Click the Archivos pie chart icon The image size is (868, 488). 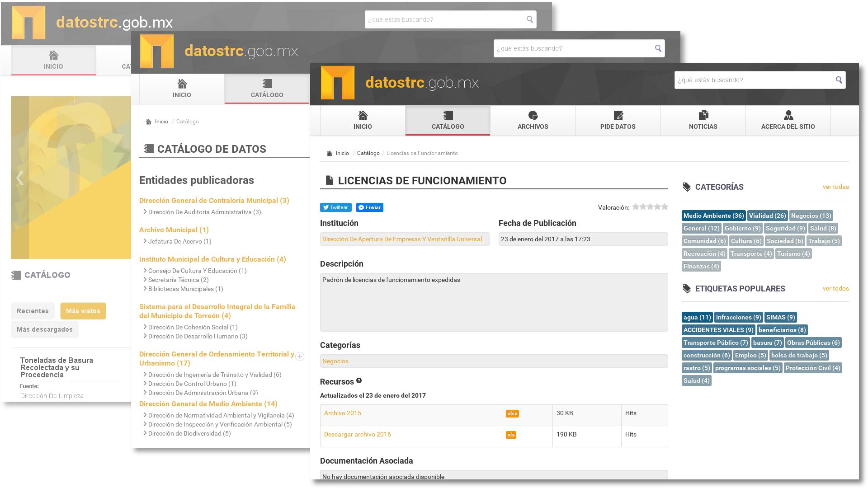[533, 115]
